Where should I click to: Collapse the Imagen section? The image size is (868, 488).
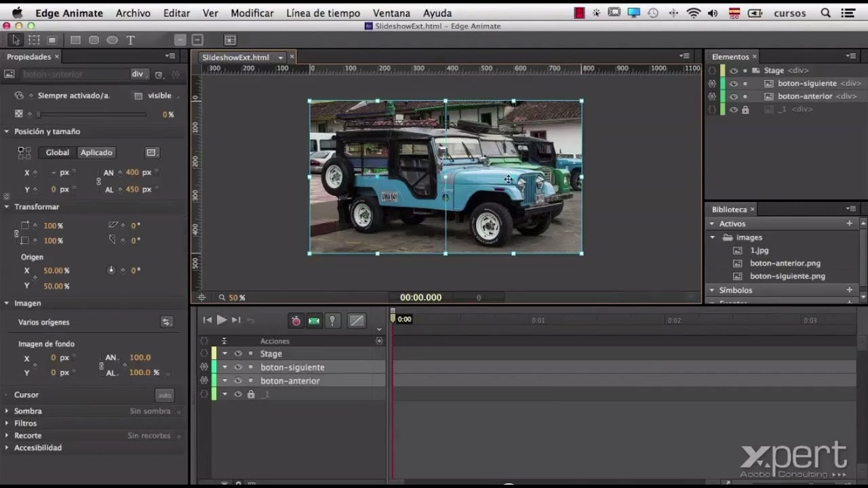click(x=7, y=303)
